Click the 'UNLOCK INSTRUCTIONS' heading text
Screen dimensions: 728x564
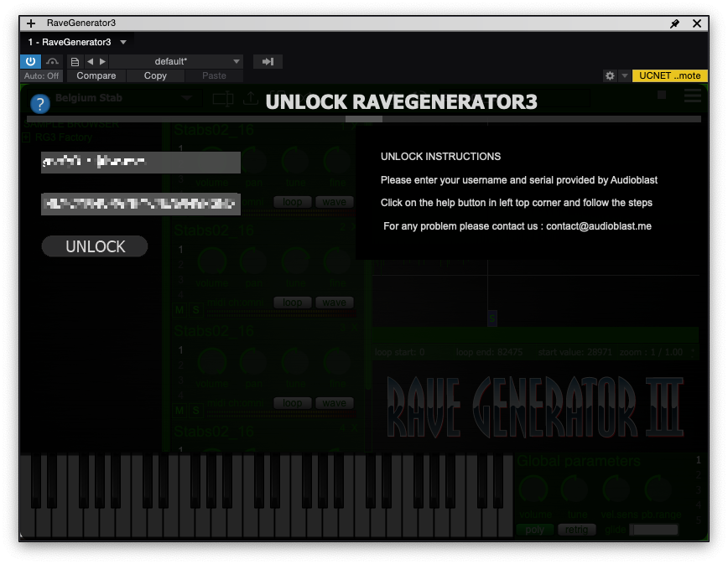[440, 157]
